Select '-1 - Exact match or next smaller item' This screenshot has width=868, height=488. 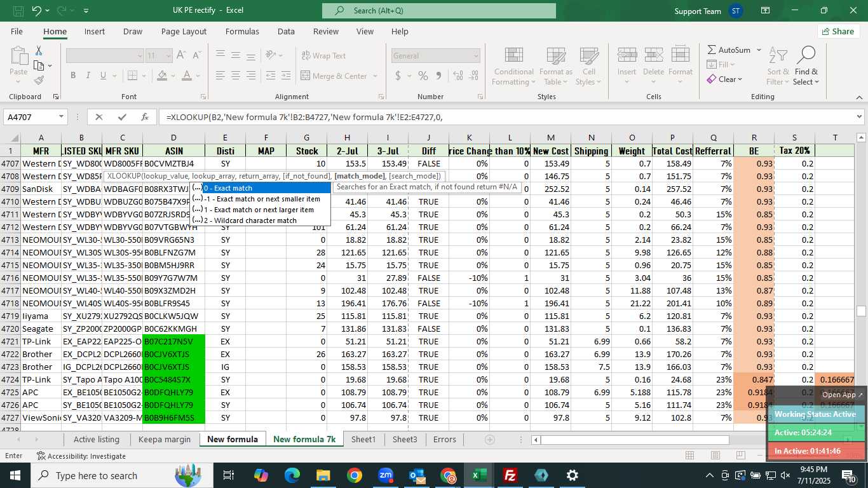tap(260, 199)
